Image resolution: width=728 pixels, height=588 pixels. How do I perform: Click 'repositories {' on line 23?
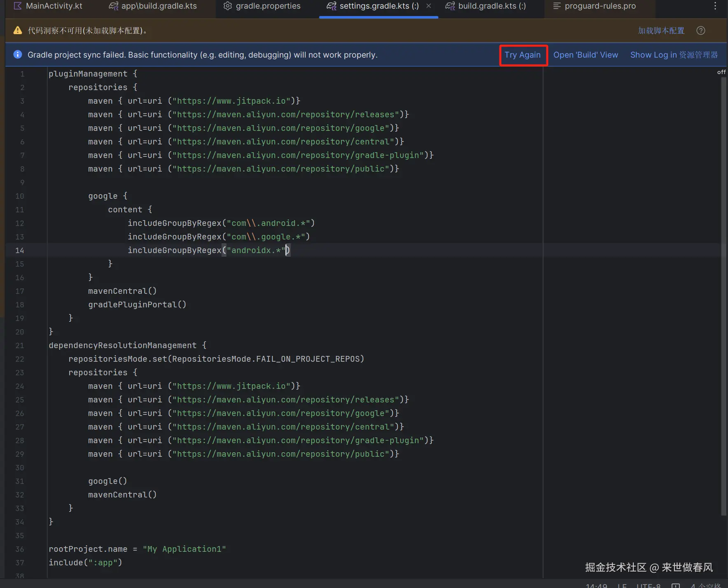[103, 372]
